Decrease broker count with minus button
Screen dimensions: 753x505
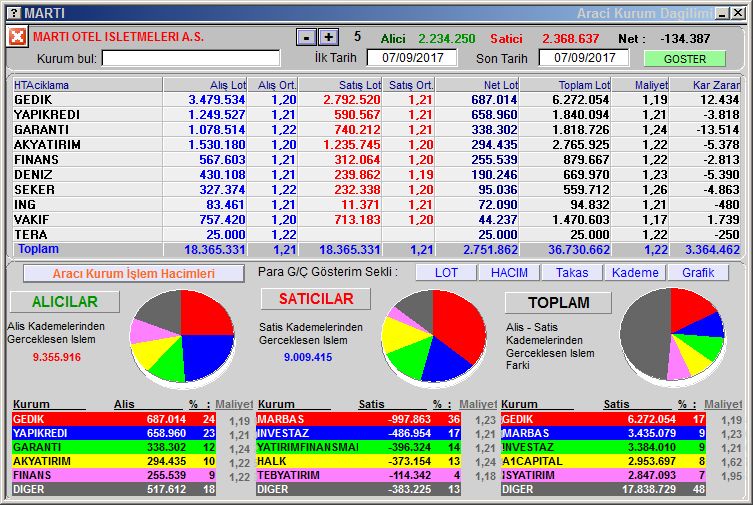306,37
